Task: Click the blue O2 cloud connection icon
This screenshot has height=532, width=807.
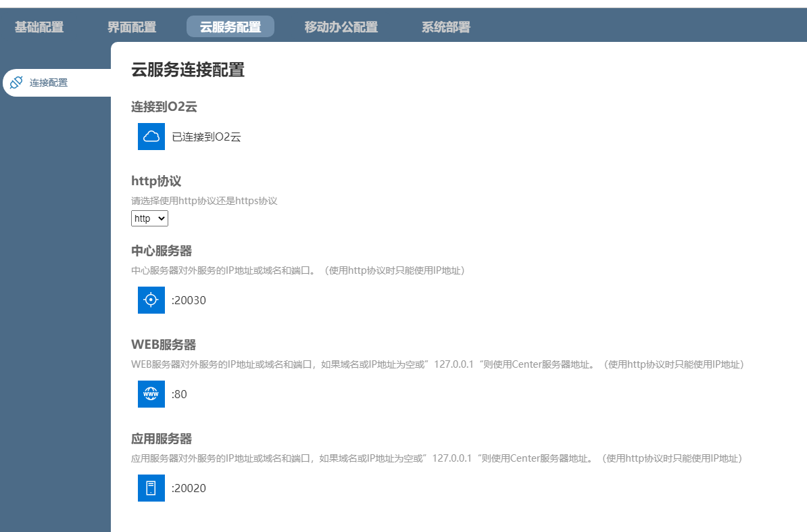Action: pyautogui.click(x=151, y=137)
